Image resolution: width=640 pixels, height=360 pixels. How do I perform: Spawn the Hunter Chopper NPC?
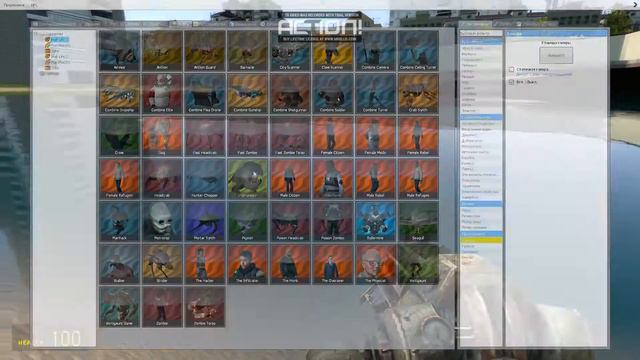pos(205,179)
